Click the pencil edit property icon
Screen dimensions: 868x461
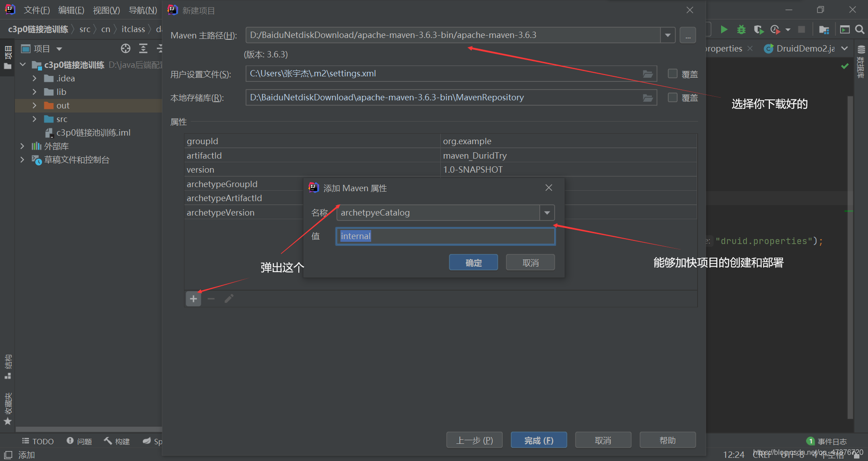[229, 299]
